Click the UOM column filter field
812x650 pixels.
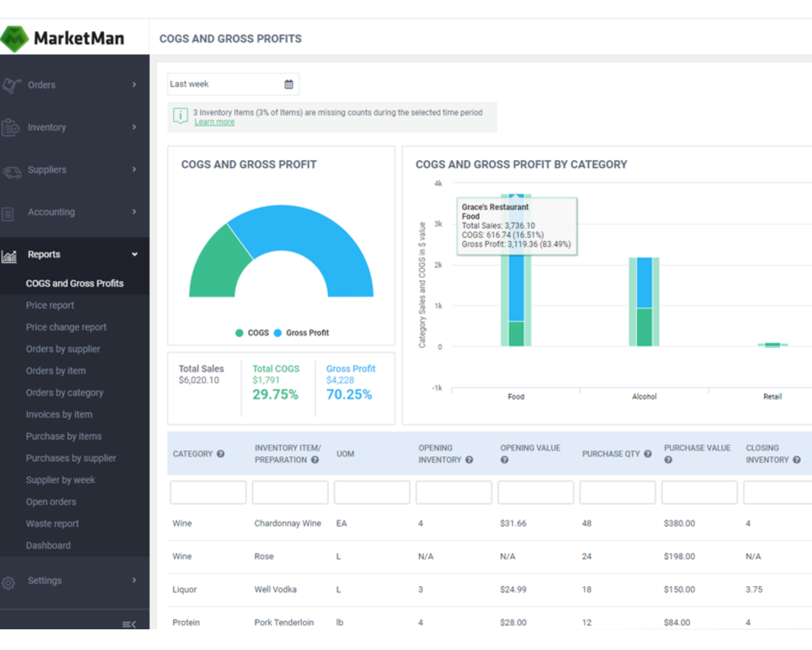pos(371,492)
